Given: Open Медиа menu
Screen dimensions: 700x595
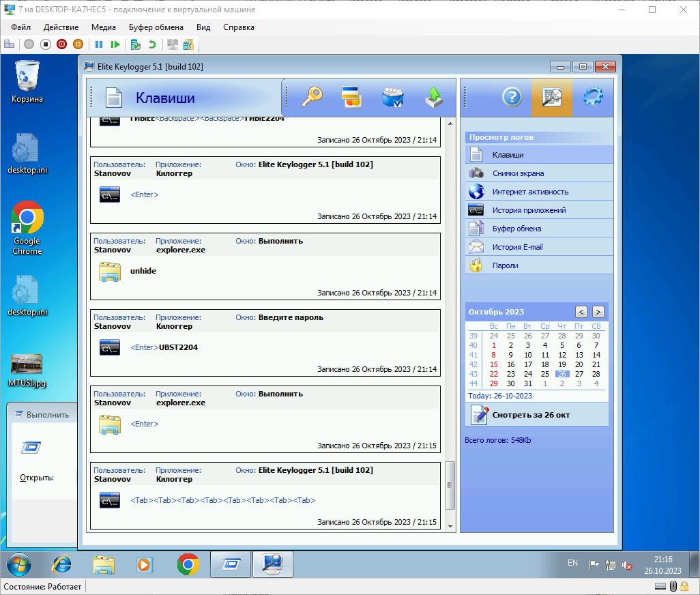Looking at the screenshot, I should [104, 27].
